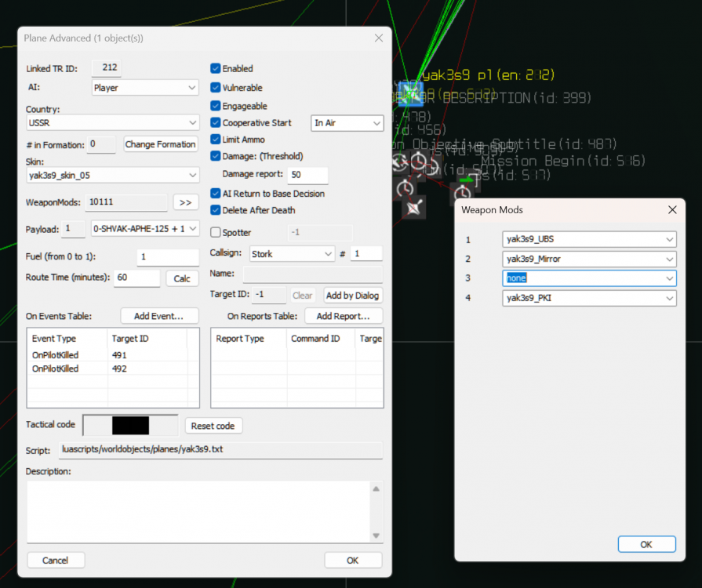Select the green Mission Begin arrow icon

[x=466, y=180]
